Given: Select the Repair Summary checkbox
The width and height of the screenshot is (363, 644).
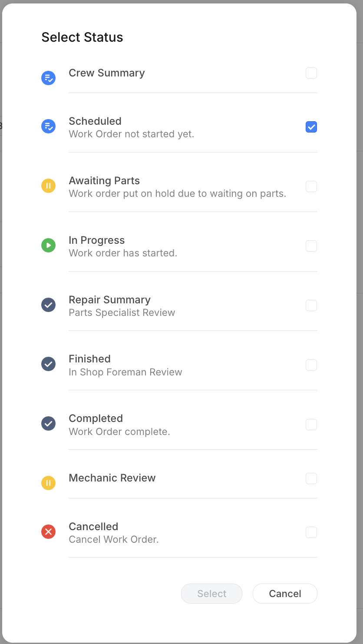Looking at the screenshot, I should pos(311,305).
